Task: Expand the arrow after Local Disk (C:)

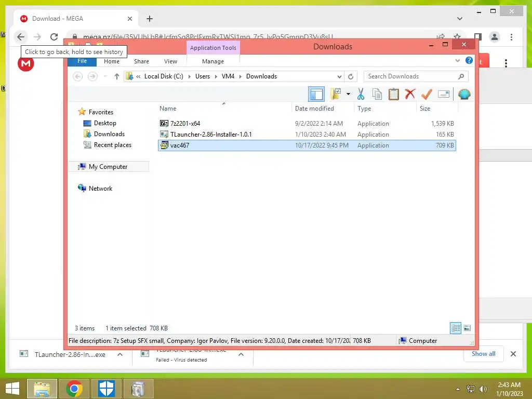Action: point(189,76)
